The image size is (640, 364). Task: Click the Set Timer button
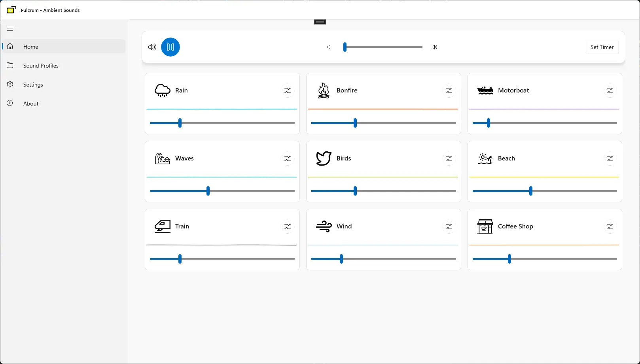pyautogui.click(x=602, y=47)
